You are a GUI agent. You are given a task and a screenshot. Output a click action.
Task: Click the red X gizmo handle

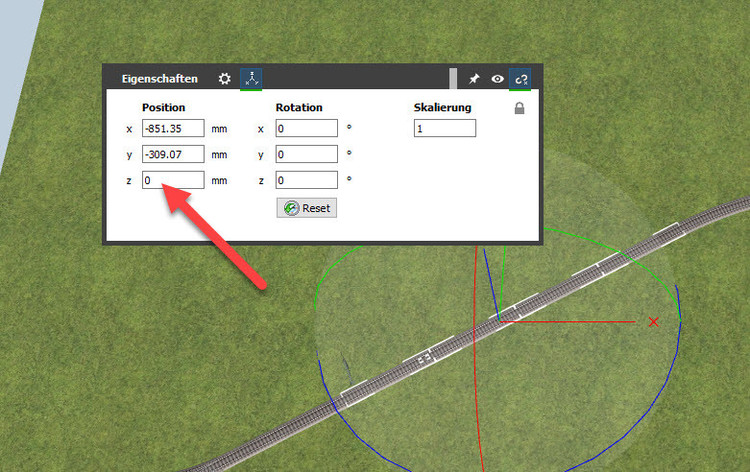[653, 322]
